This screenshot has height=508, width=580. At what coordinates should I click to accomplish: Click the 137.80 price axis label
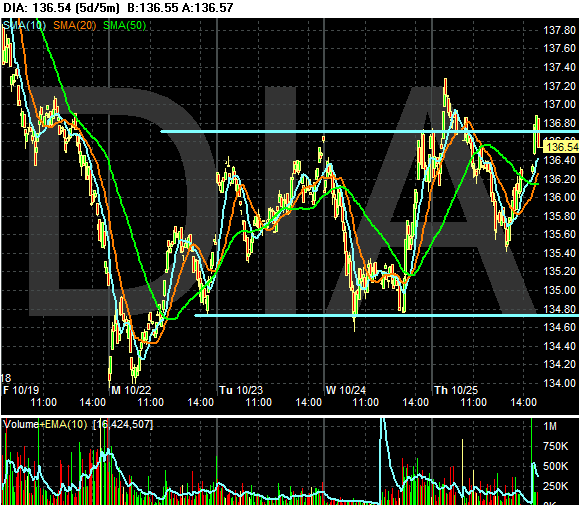tap(559, 30)
